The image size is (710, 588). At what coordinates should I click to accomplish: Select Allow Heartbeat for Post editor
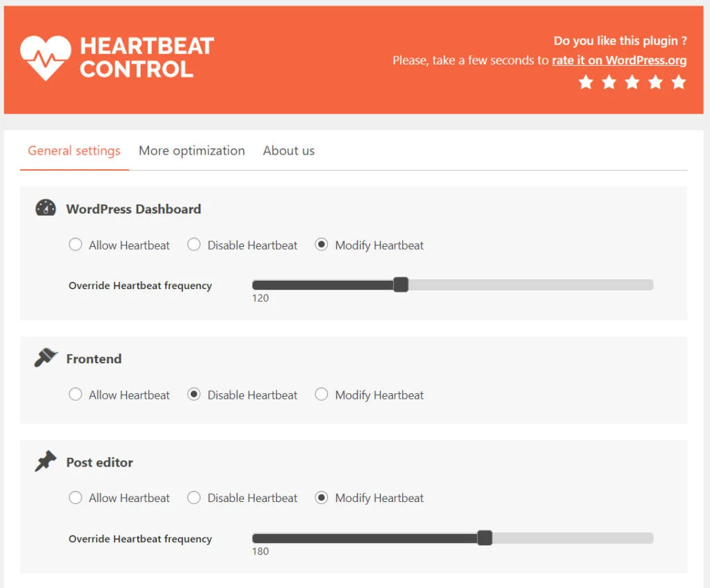point(76,498)
